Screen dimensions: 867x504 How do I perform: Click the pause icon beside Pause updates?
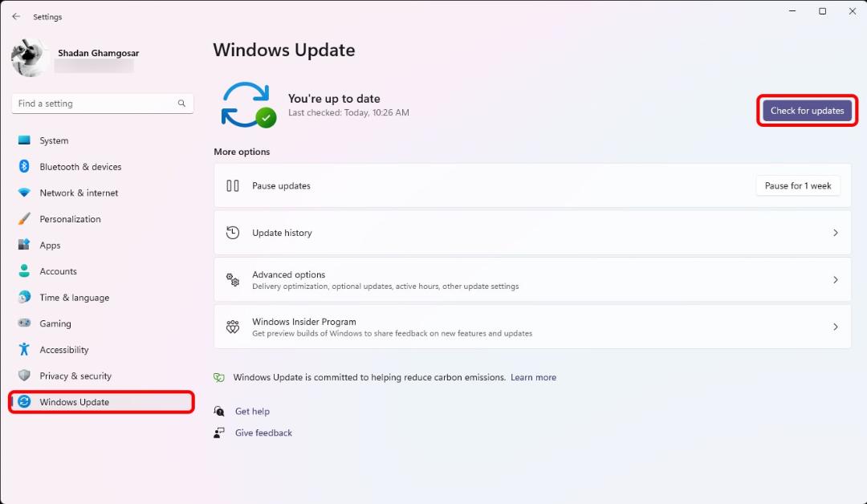[233, 185]
